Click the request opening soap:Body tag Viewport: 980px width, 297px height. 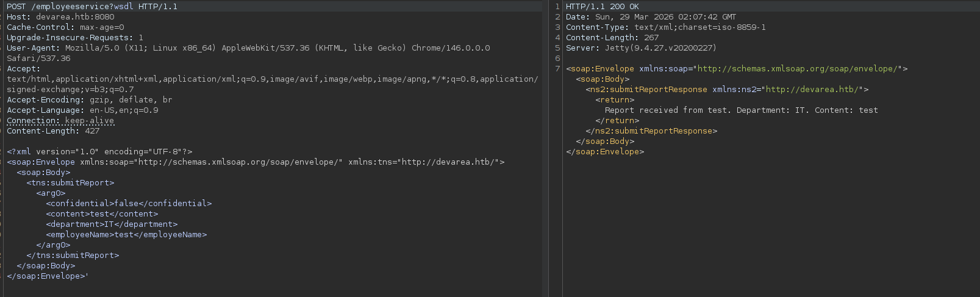pyautogui.click(x=43, y=173)
